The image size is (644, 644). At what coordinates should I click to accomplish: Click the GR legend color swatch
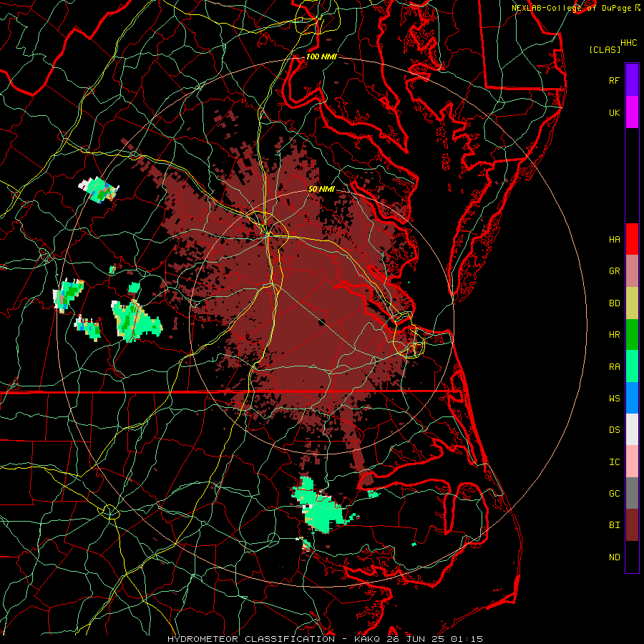coord(632,271)
